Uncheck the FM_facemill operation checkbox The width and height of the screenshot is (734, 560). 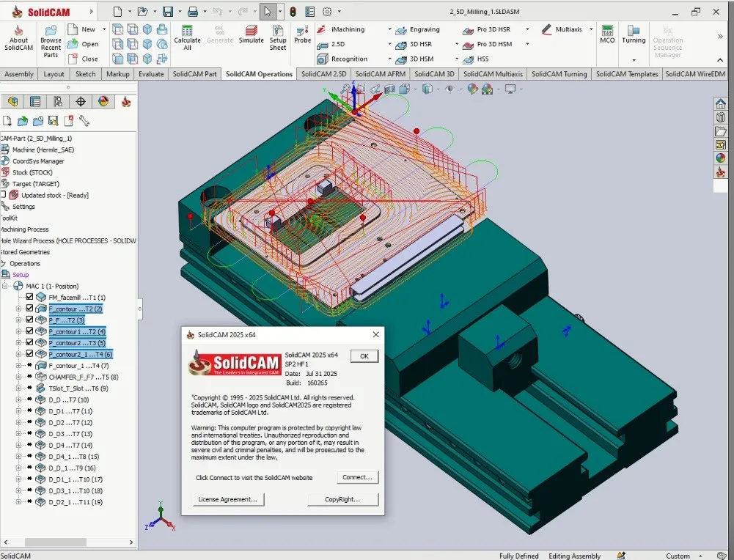click(29, 297)
